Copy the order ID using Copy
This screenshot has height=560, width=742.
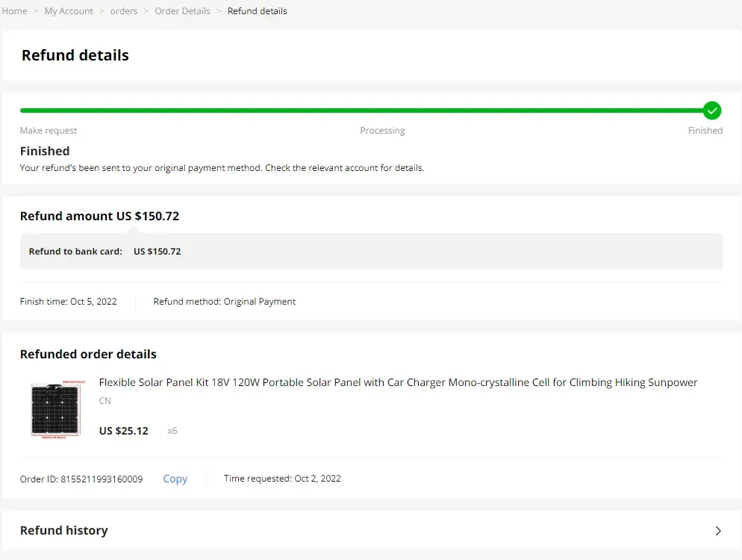[x=175, y=479]
